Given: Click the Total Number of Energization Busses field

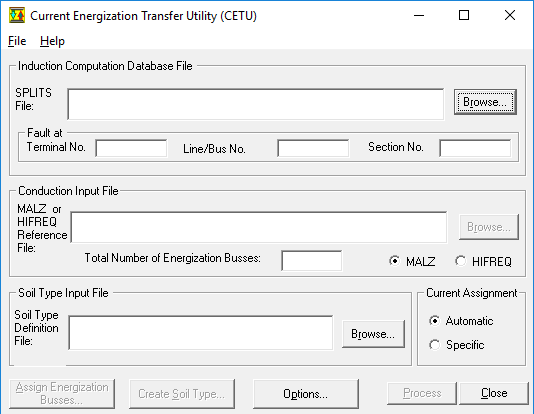Looking at the screenshot, I should pos(312,261).
